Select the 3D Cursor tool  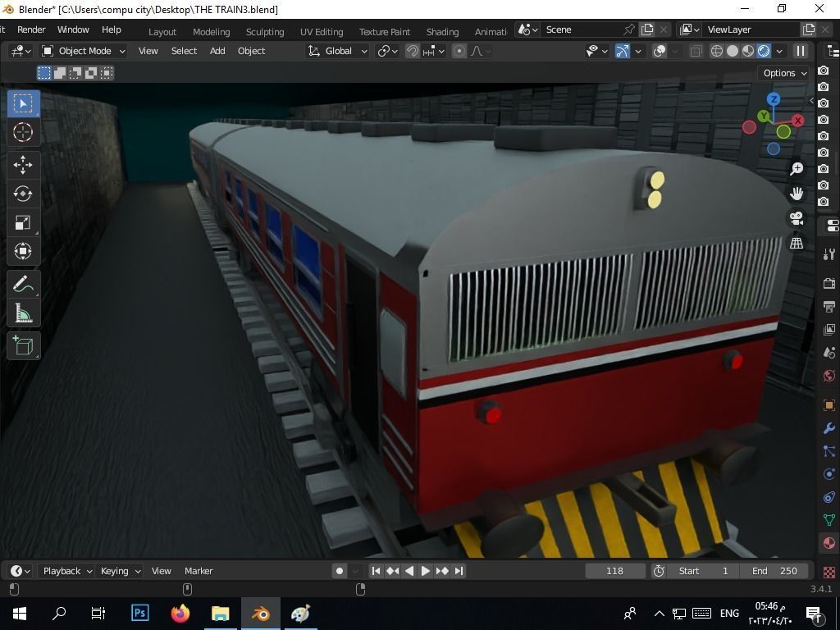[x=23, y=132]
